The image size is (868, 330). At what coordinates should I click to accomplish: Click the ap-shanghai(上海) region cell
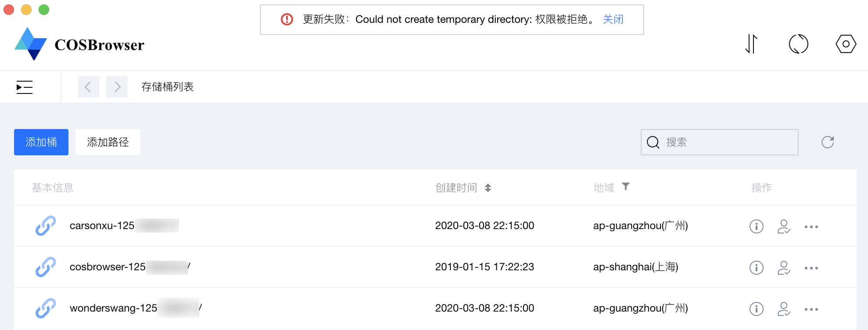pyautogui.click(x=636, y=267)
